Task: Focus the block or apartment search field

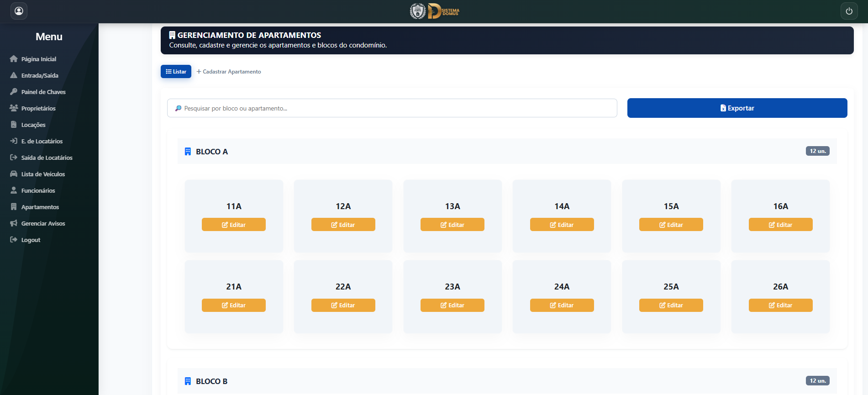Action: tap(392, 108)
